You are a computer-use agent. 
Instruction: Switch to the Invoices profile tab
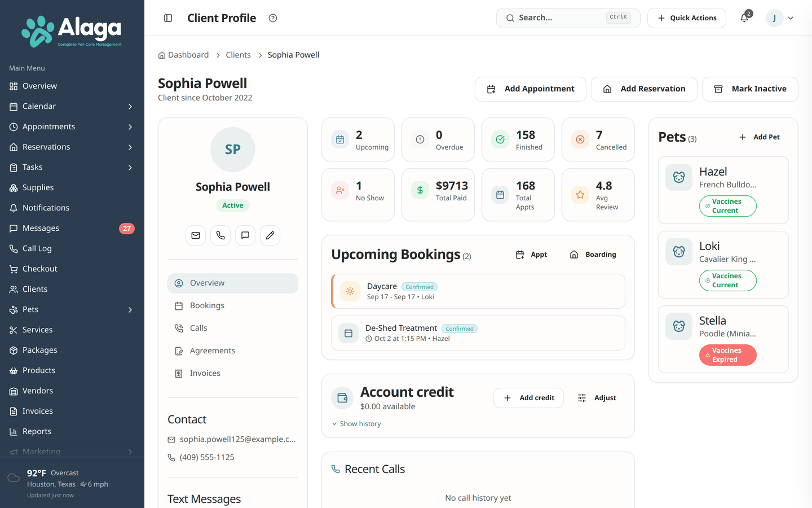point(233,374)
